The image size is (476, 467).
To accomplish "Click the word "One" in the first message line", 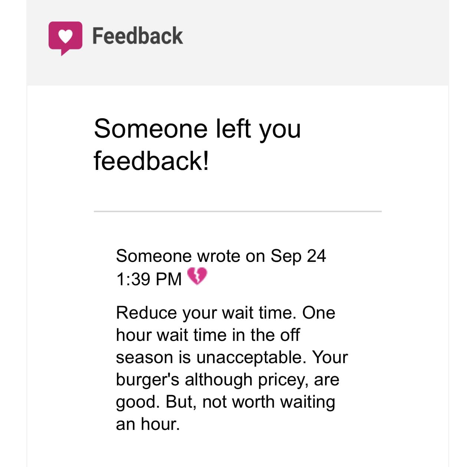I will [x=318, y=313].
